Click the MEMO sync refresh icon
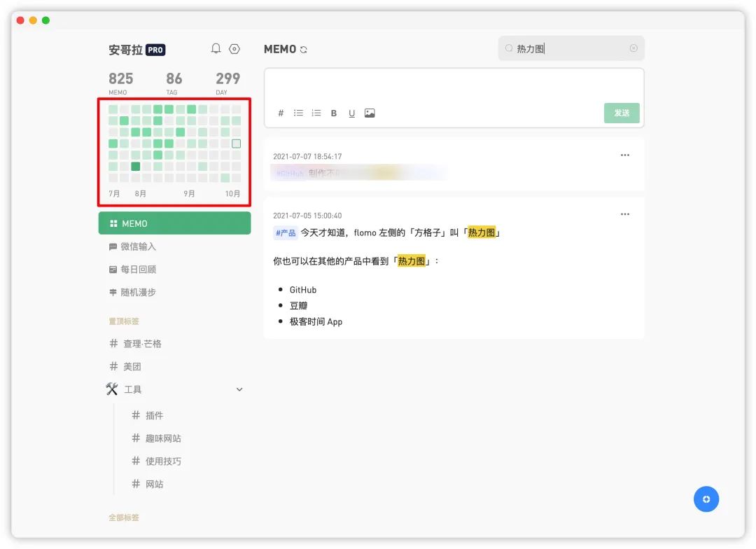 [x=303, y=50]
